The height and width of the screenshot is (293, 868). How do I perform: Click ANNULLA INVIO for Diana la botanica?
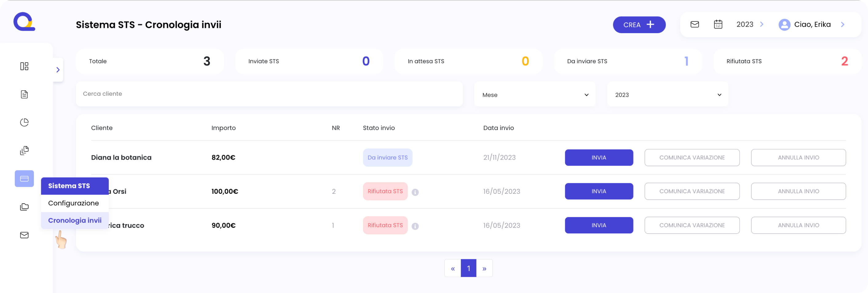click(798, 157)
